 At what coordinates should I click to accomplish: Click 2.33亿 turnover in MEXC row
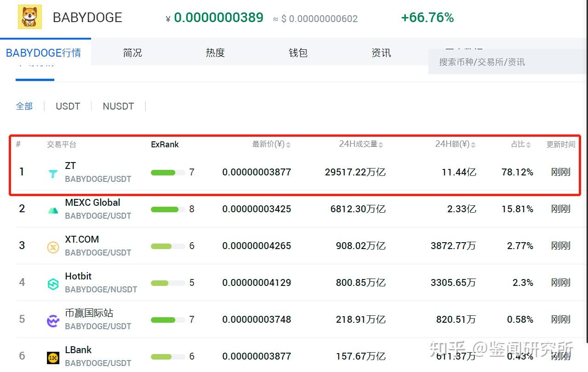[x=461, y=209]
